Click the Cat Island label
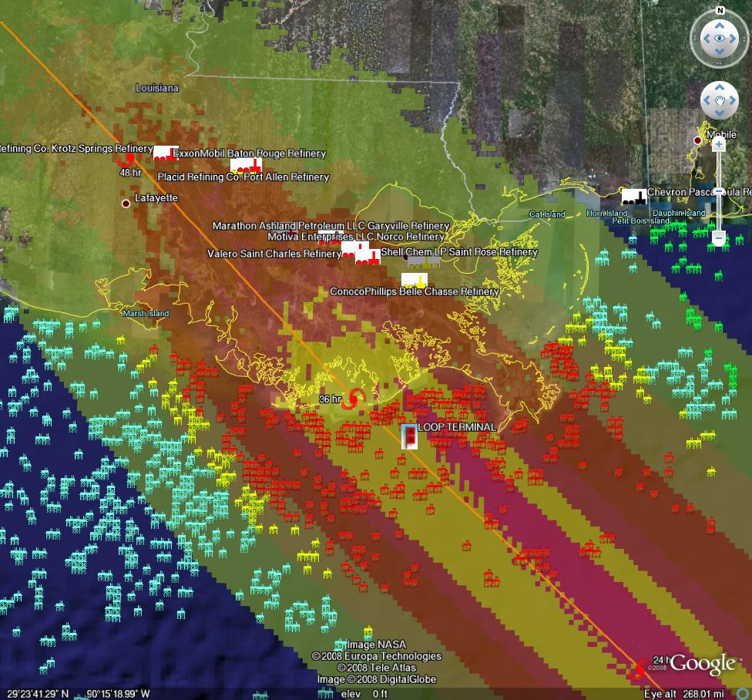 [547, 214]
